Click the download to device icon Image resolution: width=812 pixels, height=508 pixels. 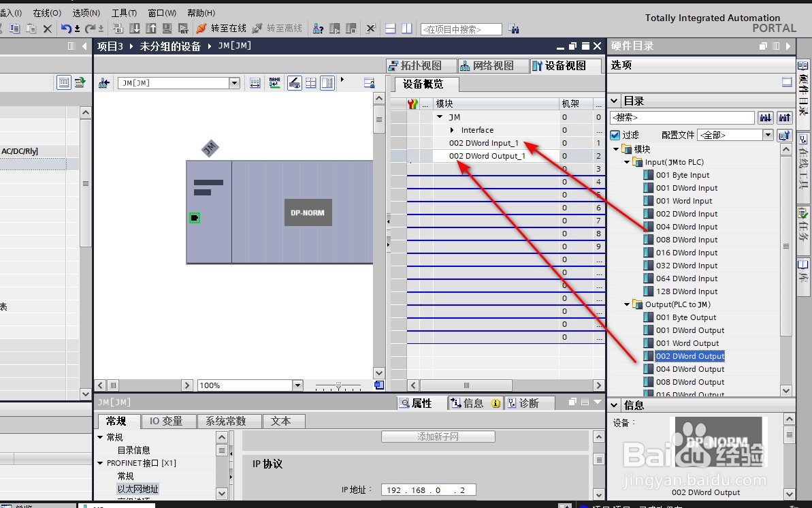(135, 29)
